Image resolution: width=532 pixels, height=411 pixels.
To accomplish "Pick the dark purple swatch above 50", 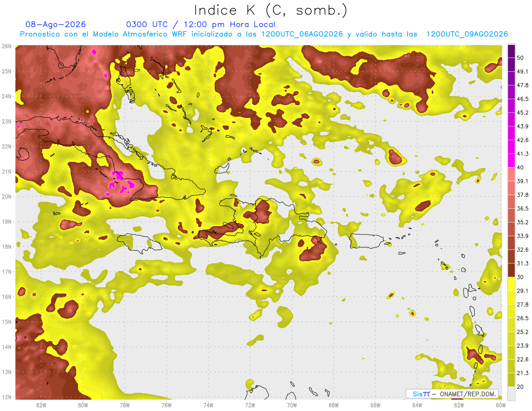I will click(x=512, y=51).
